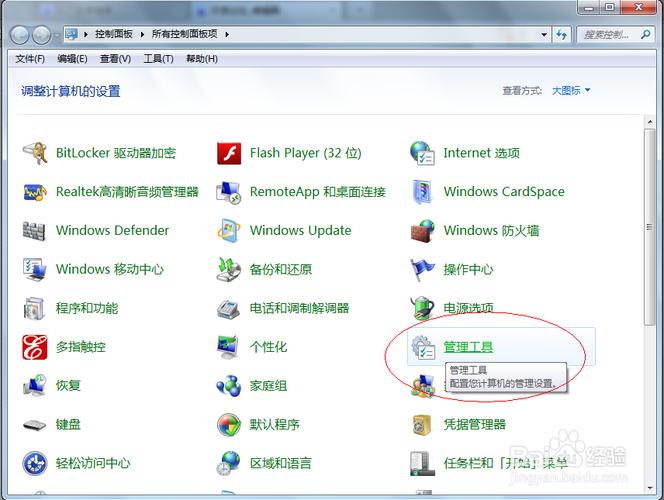Viewport: 664px width, 500px height.
Task: Open 凭据管理器 safe icon
Action: point(422,425)
